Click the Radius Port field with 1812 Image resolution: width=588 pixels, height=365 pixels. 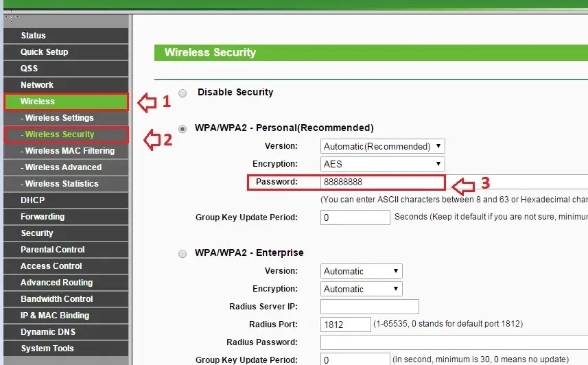click(x=345, y=325)
